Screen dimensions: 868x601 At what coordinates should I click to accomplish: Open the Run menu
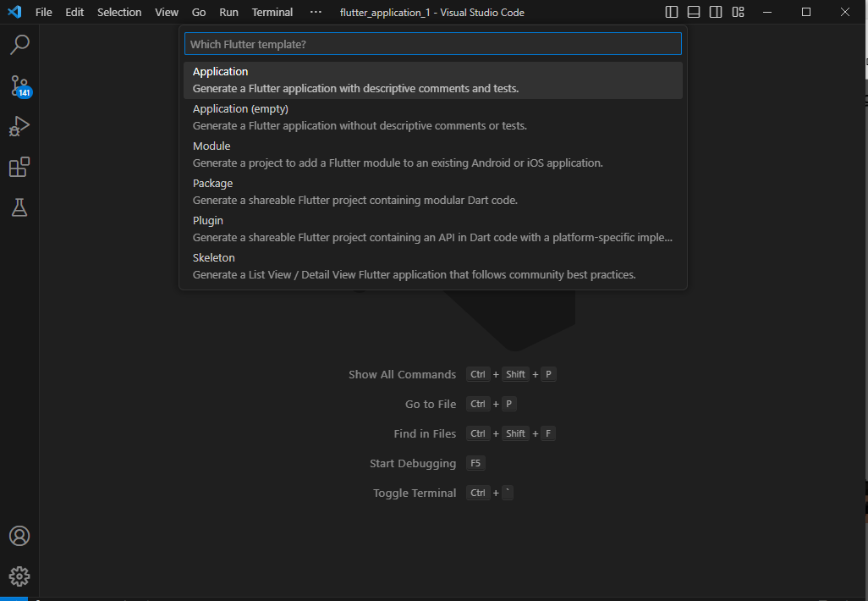[x=228, y=12]
